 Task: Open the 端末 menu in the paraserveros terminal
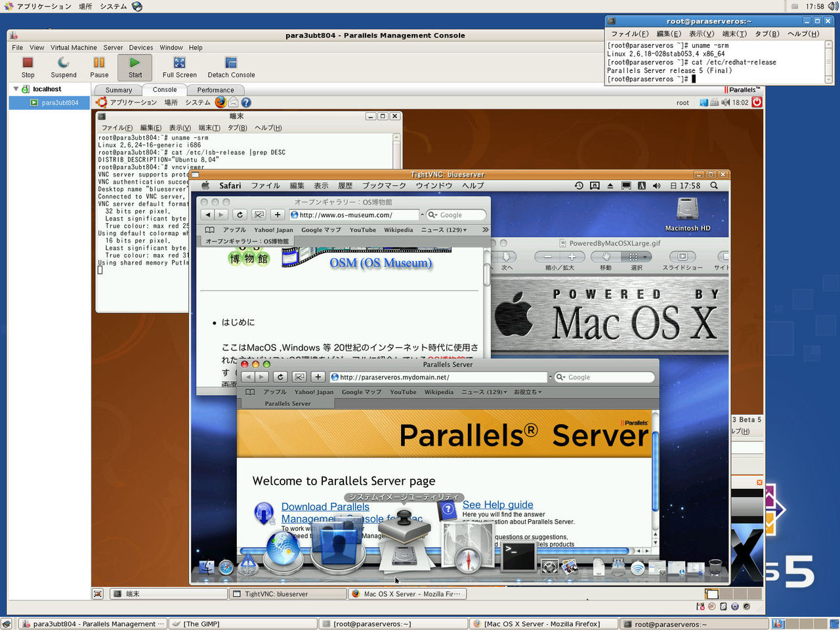(x=734, y=33)
